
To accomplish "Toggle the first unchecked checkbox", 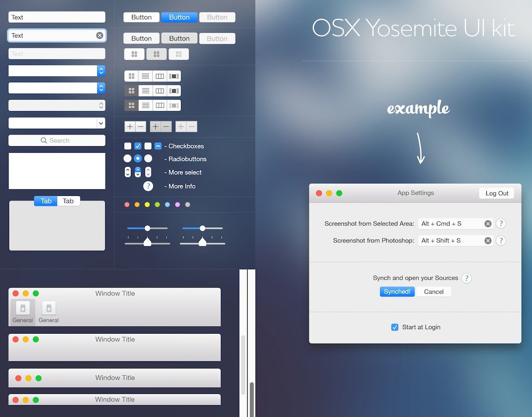I will (x=128, y=146).
